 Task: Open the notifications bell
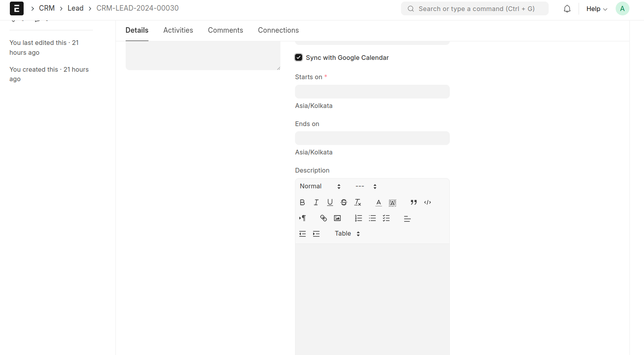(567, 9)
